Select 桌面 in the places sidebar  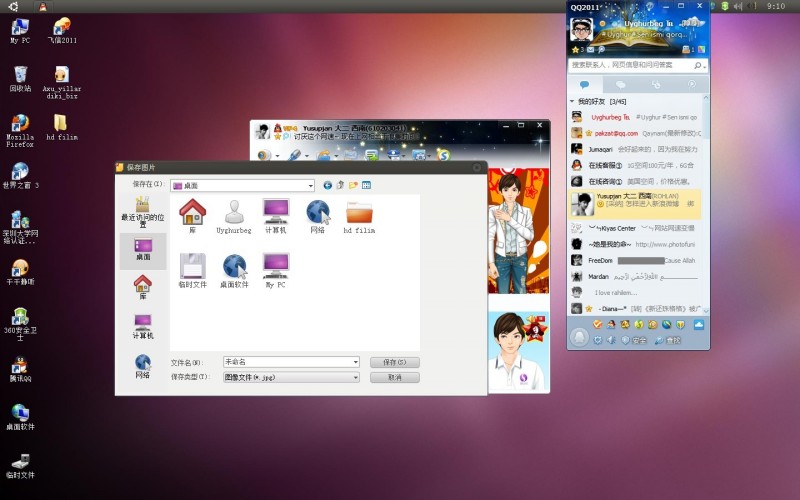pos(143,250)
